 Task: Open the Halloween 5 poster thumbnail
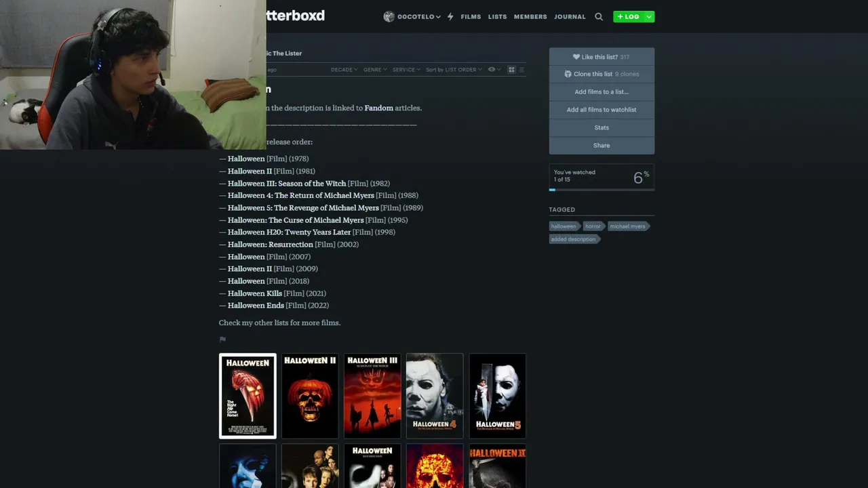coord(497,396)
